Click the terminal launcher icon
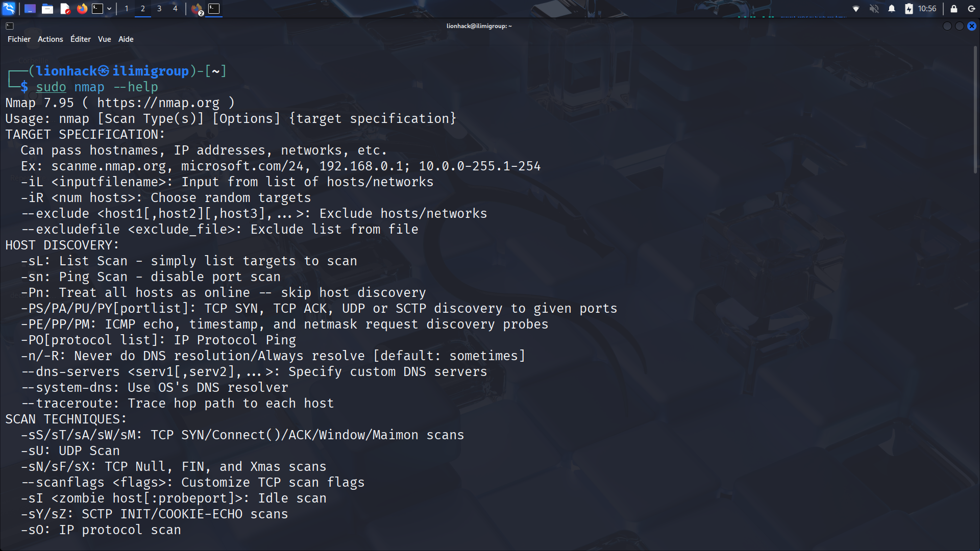 coord(97,9)
